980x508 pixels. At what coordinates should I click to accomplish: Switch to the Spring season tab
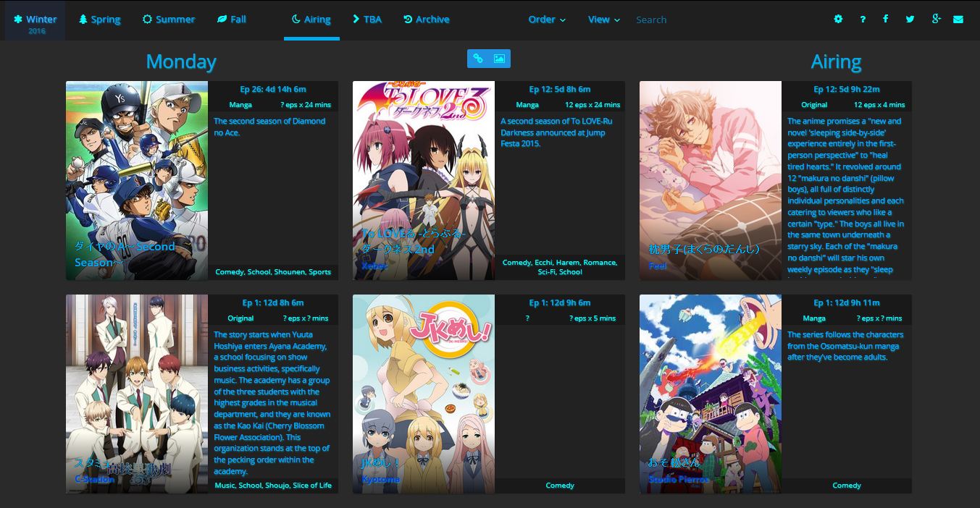point(100,20)
